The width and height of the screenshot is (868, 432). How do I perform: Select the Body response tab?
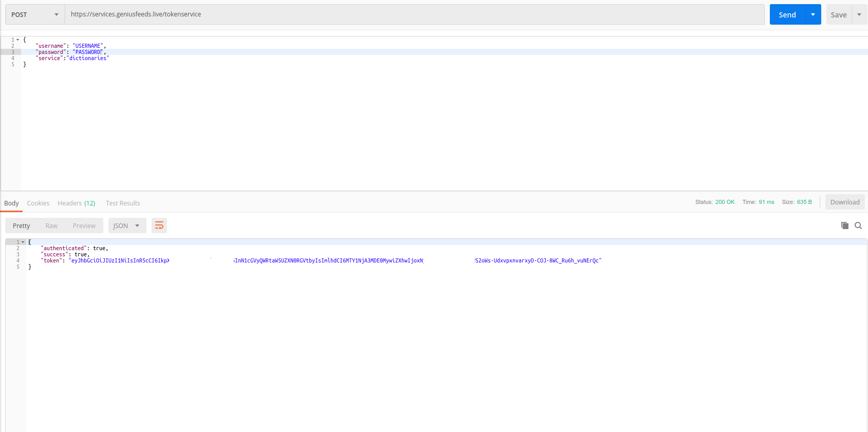[11, 203]
